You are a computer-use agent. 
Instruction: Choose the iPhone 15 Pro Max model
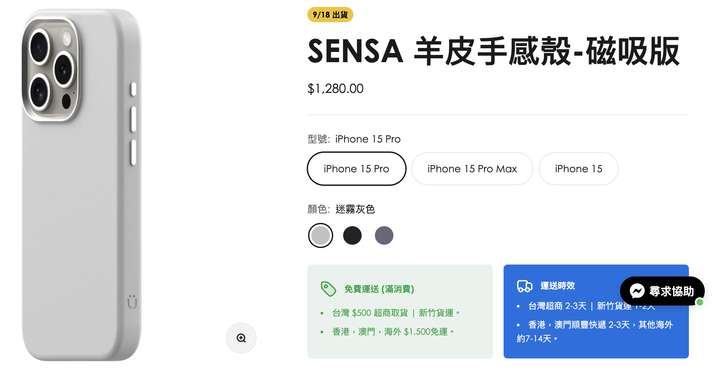click(472, 168)
